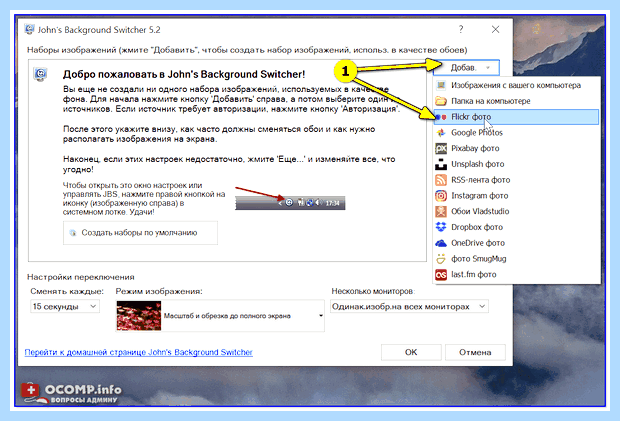Open the Несколько мониторов dropdown

pyautogui.click(x=409, y=306)
